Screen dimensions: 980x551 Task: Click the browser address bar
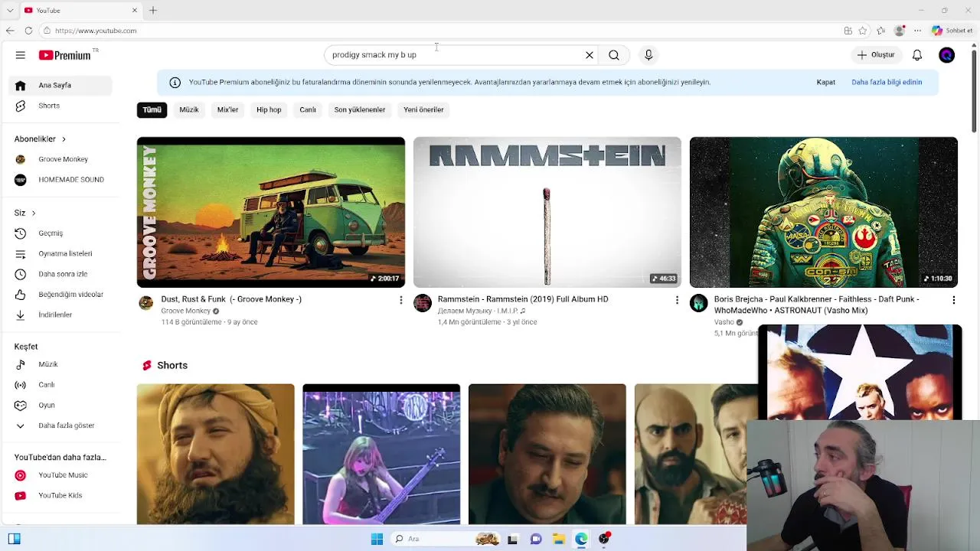coord(436,31)
